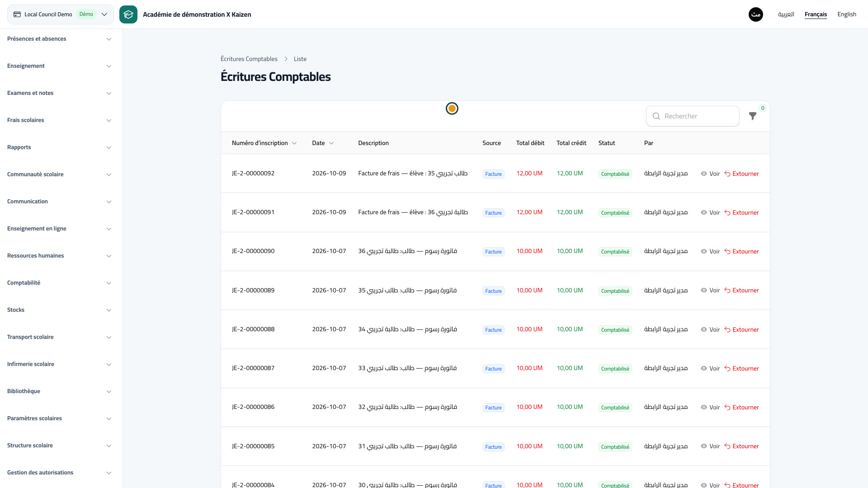
Task: Click the eye icon for JE-2-00000090
Action: coord(704,251)
